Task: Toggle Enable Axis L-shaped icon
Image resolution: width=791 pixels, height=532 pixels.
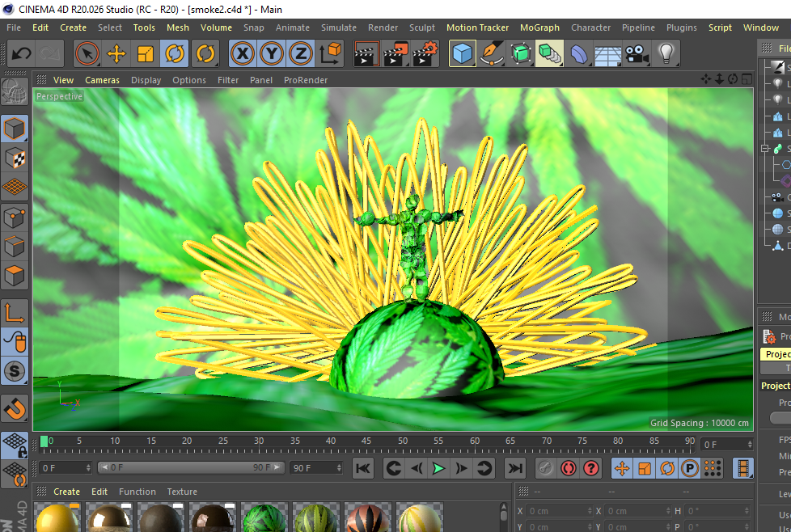Action: click(x=14, y=313)
